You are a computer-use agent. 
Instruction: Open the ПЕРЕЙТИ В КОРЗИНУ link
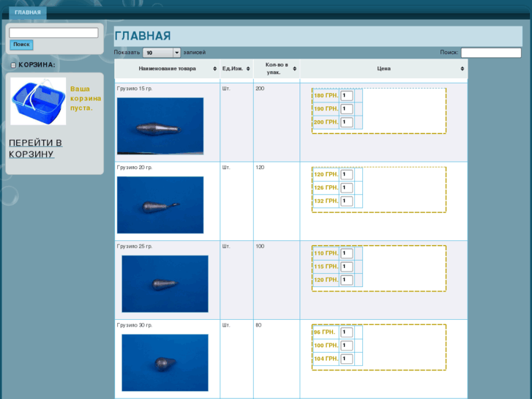click(x=36, y=149)
